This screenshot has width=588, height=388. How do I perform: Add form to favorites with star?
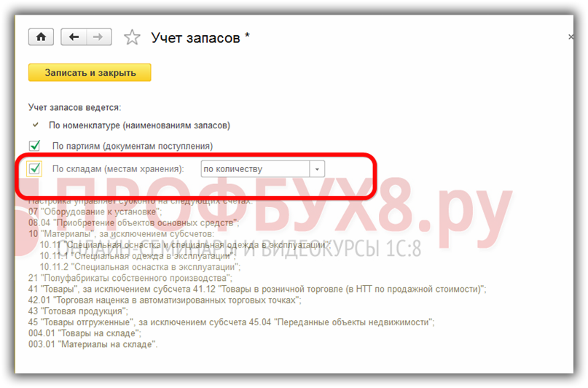(132, 37)
